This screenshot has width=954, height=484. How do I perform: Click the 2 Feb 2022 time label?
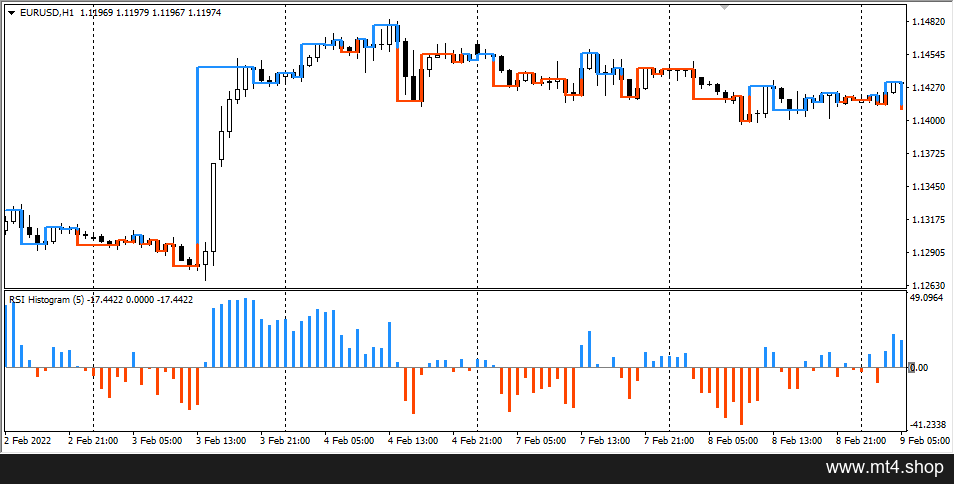[29, 441]
